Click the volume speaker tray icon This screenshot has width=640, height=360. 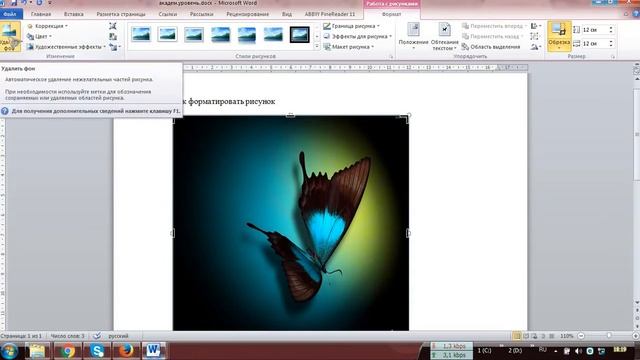click(x=578, y=351)
